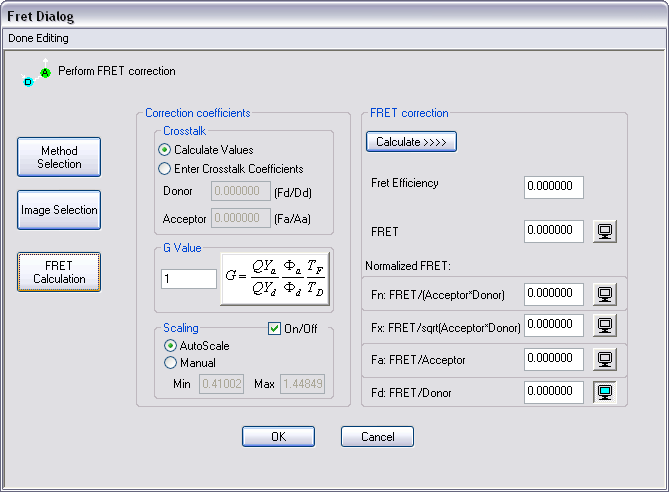
Task: Open the Done Editing menu
Action: (x=38, y=38)
